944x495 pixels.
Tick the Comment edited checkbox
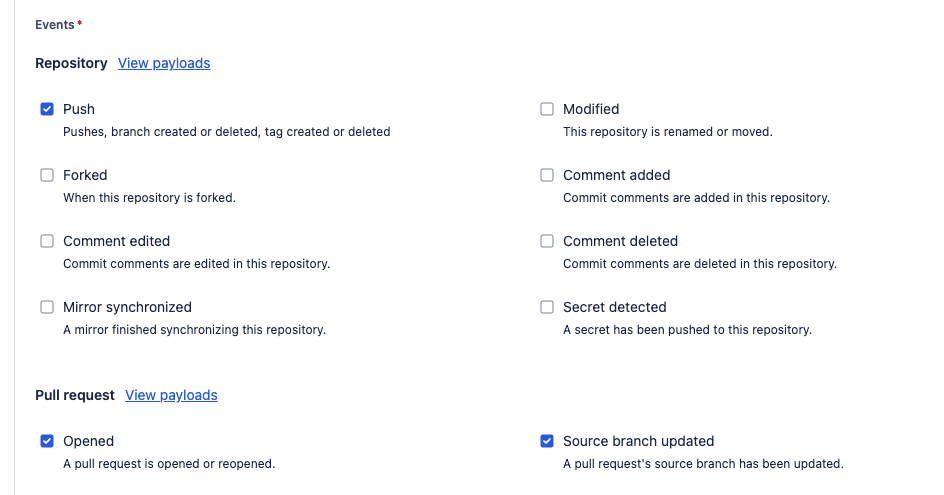tap(47, 241)
